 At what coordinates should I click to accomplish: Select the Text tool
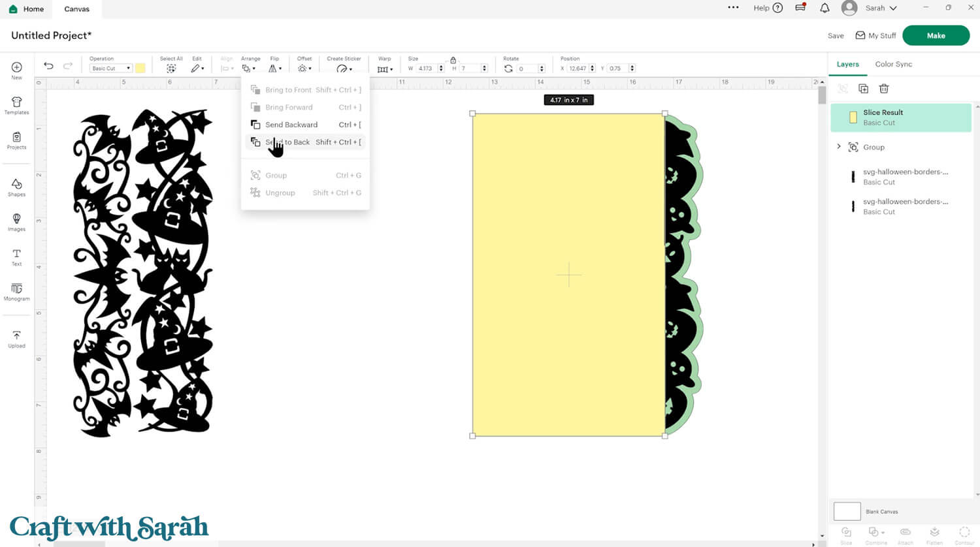pos(16,257)
